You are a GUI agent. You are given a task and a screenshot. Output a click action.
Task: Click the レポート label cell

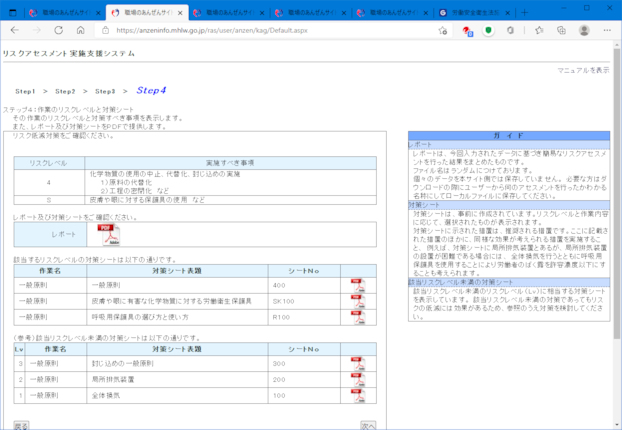50,234
